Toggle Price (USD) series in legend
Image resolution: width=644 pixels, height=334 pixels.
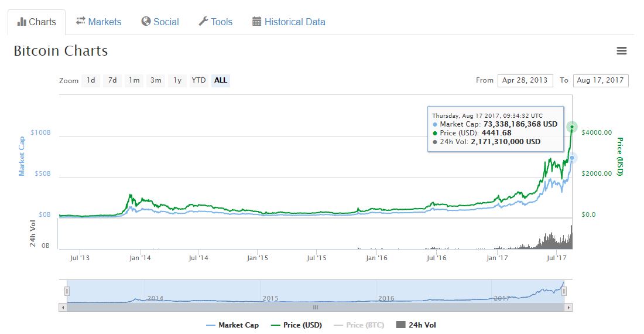tap(297, 325)
